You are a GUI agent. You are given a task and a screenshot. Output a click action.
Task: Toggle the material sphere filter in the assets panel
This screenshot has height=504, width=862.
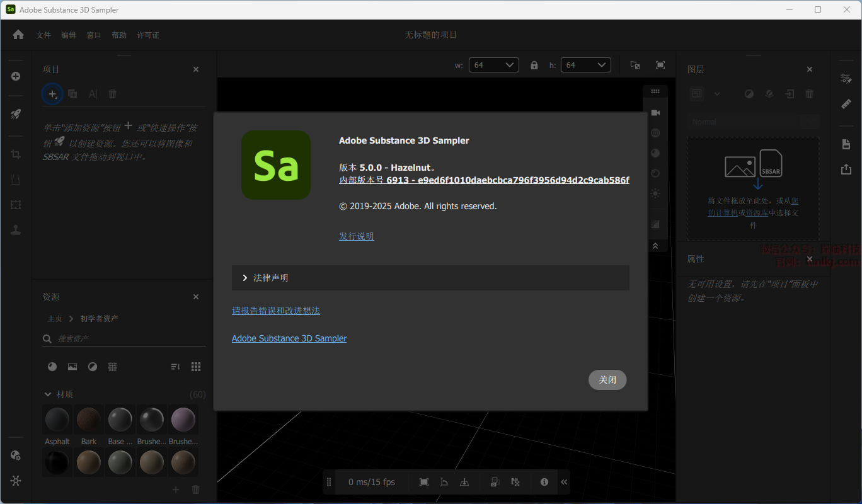point(52,367)
